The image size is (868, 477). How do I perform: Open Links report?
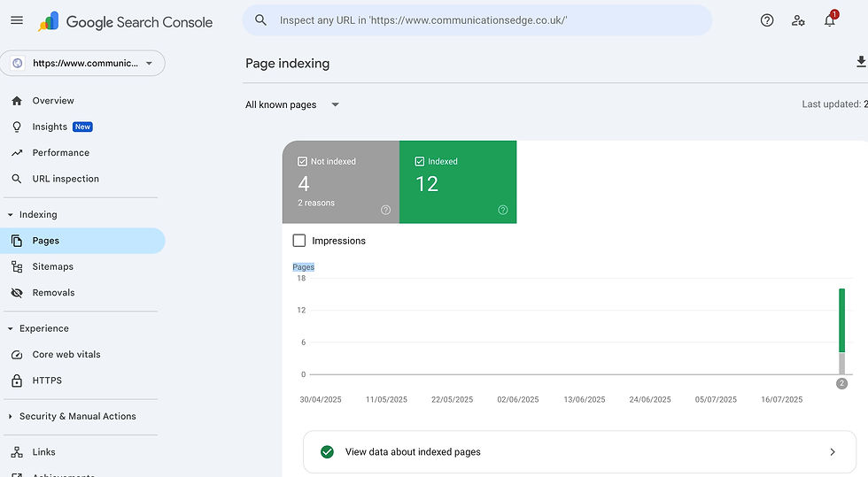click(x=43, y=452)
